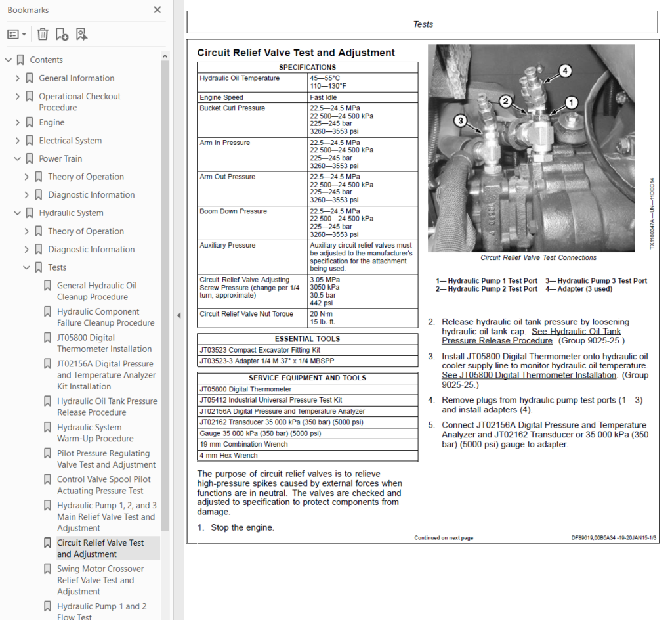Open the General Information bookmark
672x620 pixels.
click(77, 78)
